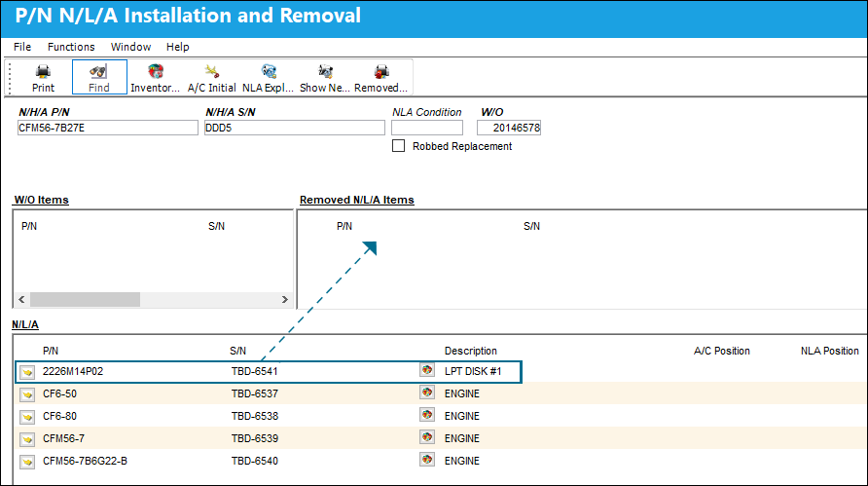Select hand icon for row CF6-50
868x486 pixels.
point(27,394)
